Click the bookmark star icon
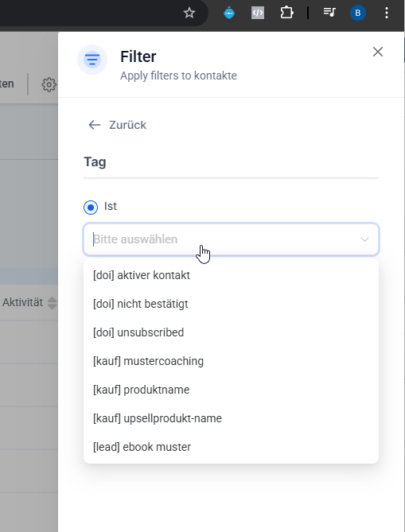 point(189,14)
